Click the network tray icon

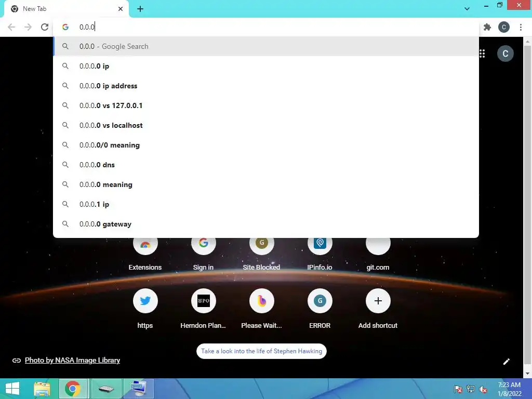[471, 389]
